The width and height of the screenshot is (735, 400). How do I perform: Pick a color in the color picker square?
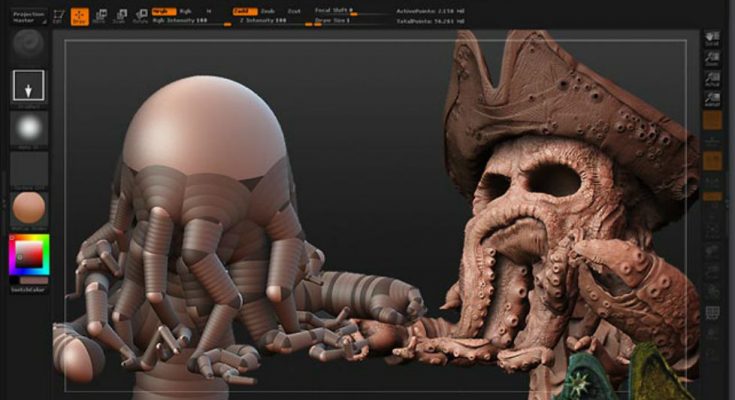point(29,255)
